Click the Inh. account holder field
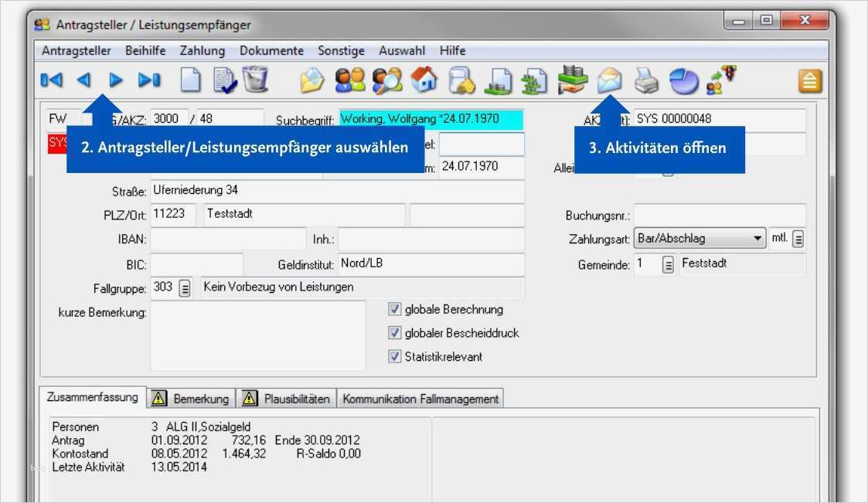 click(x=431, y=239)
